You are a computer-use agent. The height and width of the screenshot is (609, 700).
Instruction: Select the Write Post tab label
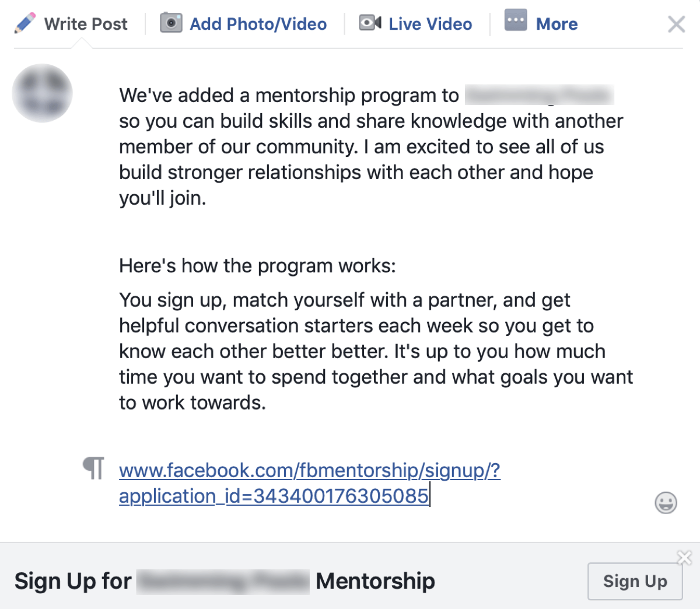pos(86,24)
